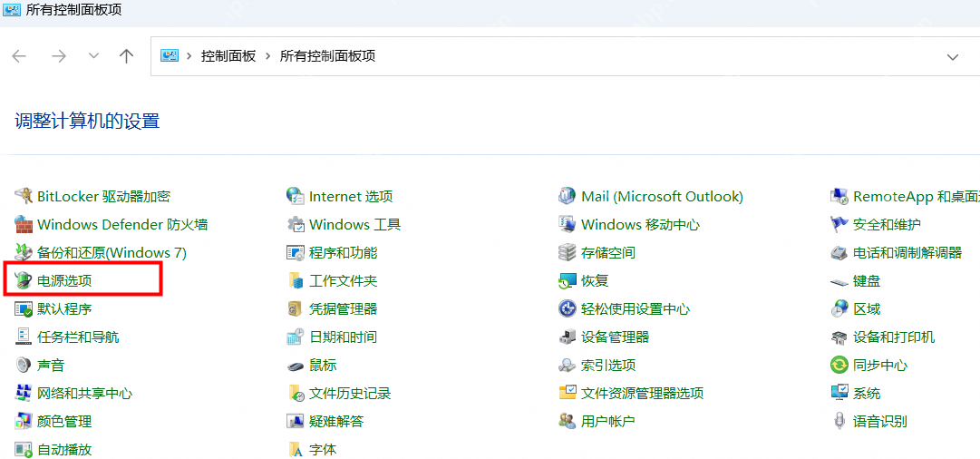Click the 电话和调制解调器 icon
980x459 pixels.
point(839,253)
